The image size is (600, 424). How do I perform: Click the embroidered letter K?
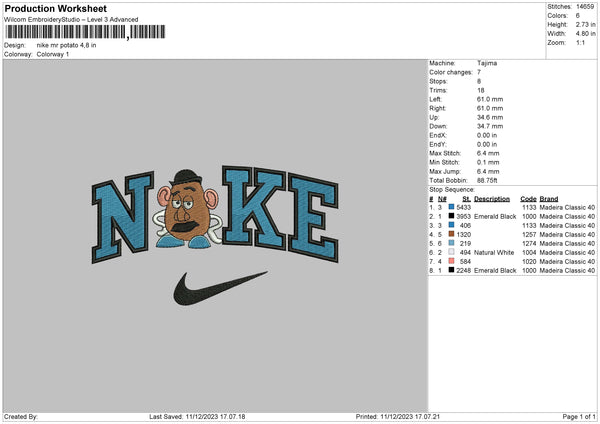pyautogui.click(x=254, y=207)
